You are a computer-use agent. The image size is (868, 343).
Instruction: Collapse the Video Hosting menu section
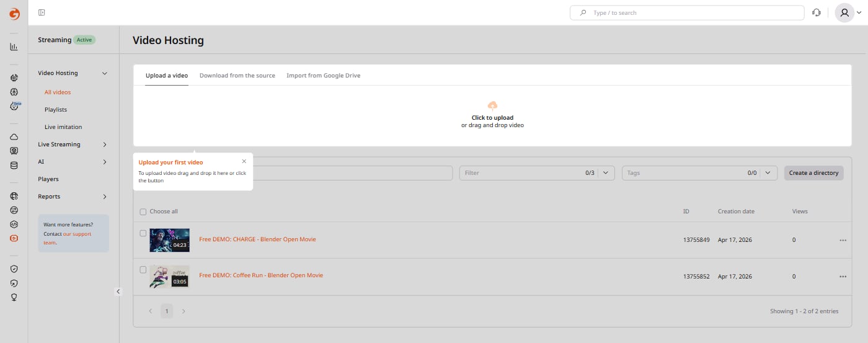pyautogui.click(x=105, y=73)
